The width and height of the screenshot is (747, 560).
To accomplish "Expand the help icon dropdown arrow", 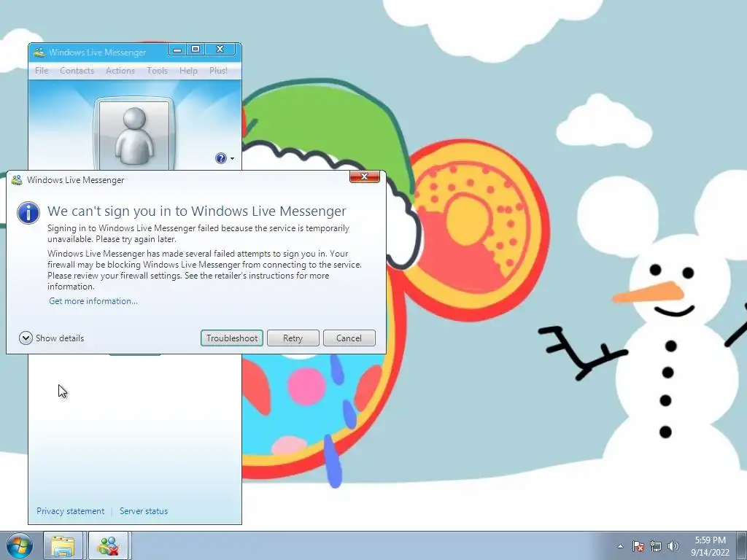I will point(233,158).
